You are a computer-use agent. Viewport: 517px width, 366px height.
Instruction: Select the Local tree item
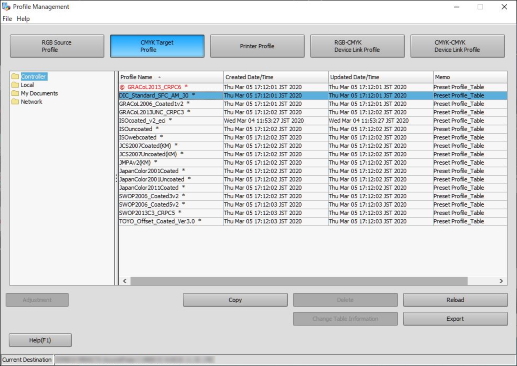coord(27,85)
